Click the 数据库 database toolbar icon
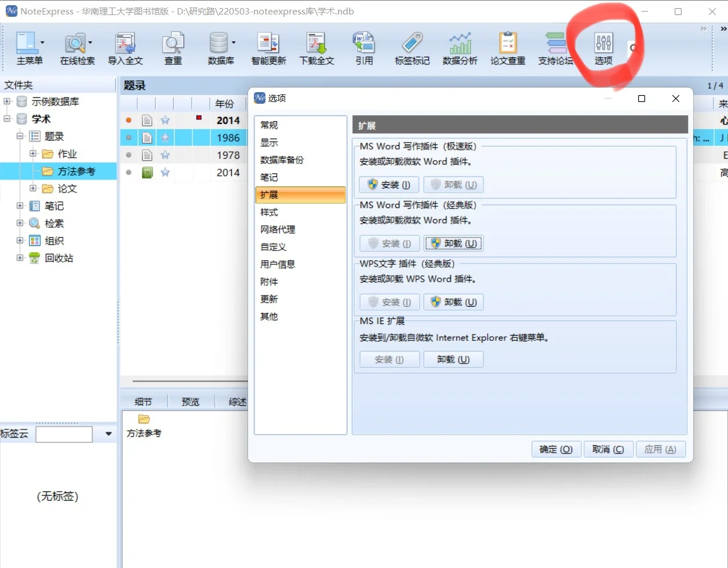Image resolution: width=728 pixels, height=568 pixels. click(x=219, y=43)
